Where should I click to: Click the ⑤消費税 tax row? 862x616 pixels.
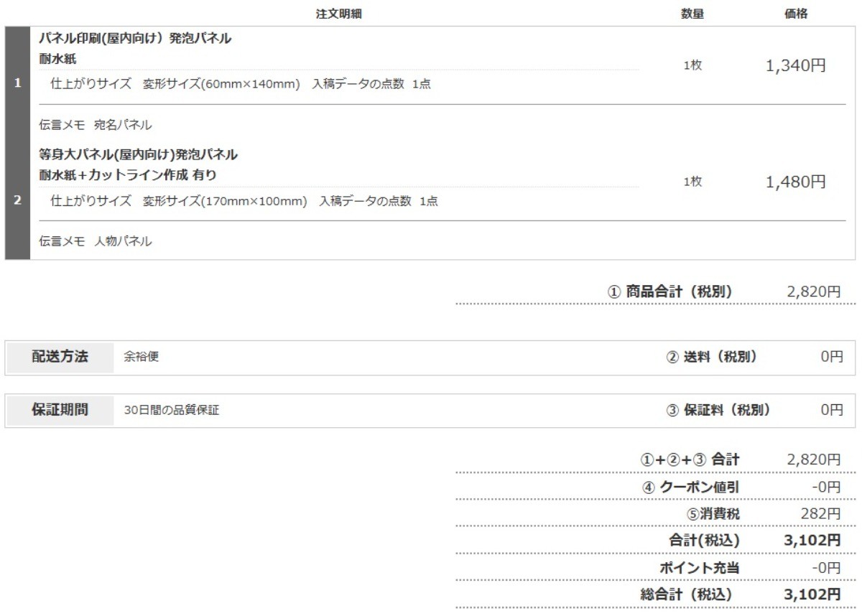click(x=655, y=514)
